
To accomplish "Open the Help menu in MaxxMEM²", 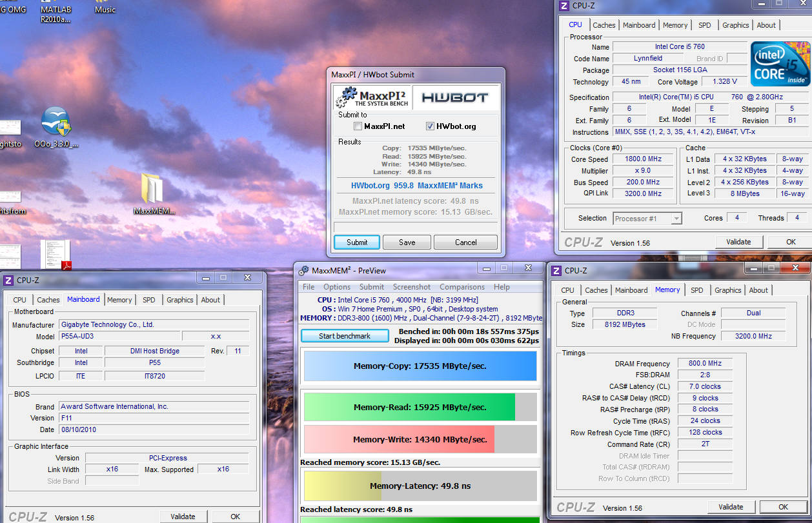I will (x=502, y=287).
